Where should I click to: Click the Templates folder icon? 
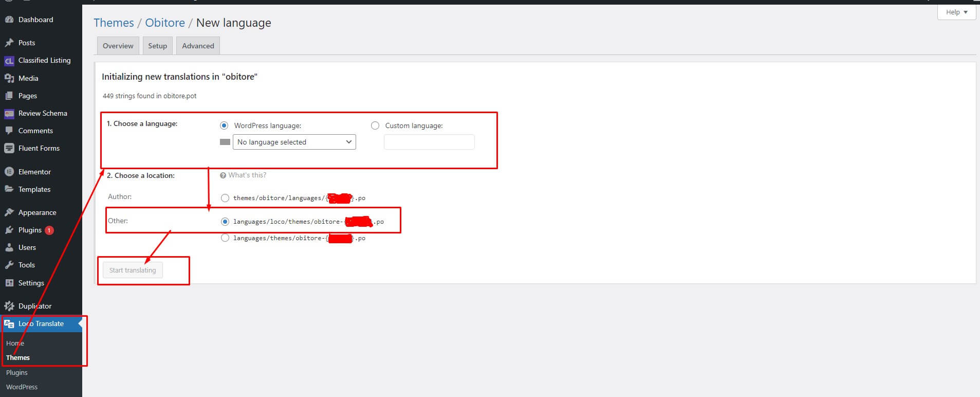coord(9,189)
